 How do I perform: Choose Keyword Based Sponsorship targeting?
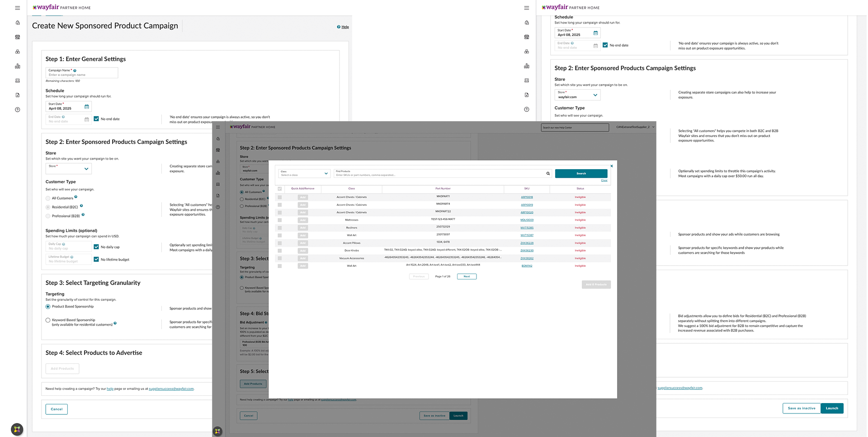point(47,320)
